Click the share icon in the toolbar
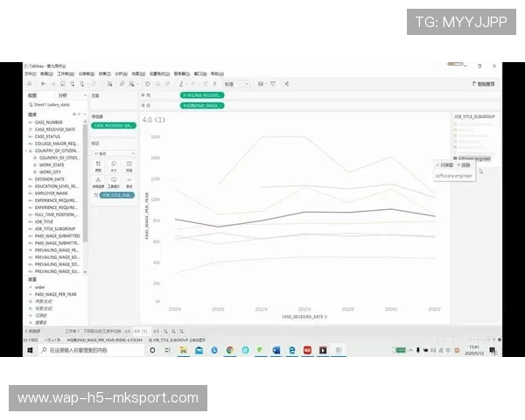This screenshot has height=420, width=525. [x=286, y=84]
